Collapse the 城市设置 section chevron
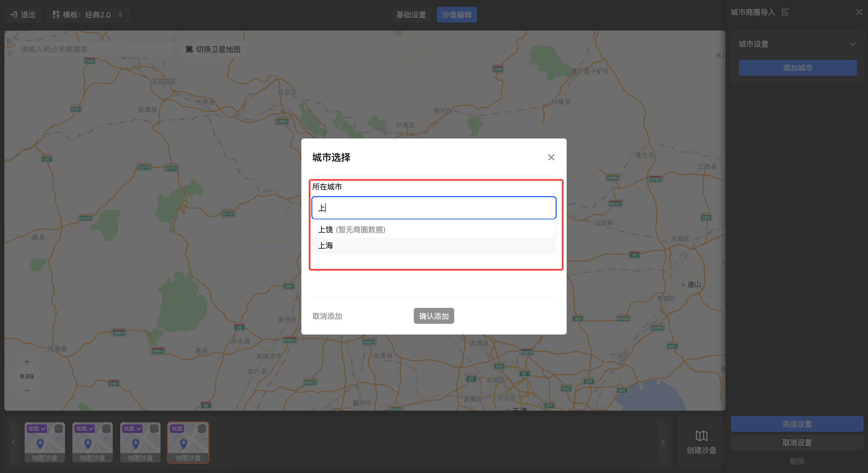The height and width of the screenshot is (473, 868). [x=853, y=44]
